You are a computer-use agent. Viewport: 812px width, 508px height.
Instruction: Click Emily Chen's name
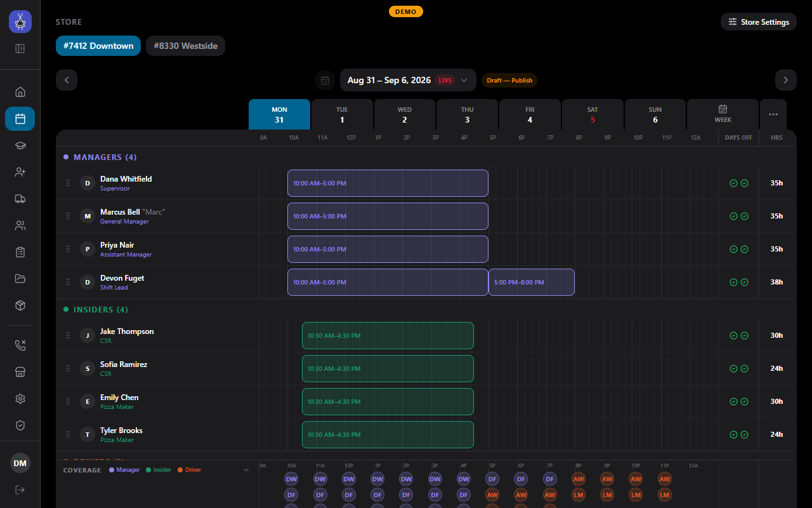tap(119, 398)
